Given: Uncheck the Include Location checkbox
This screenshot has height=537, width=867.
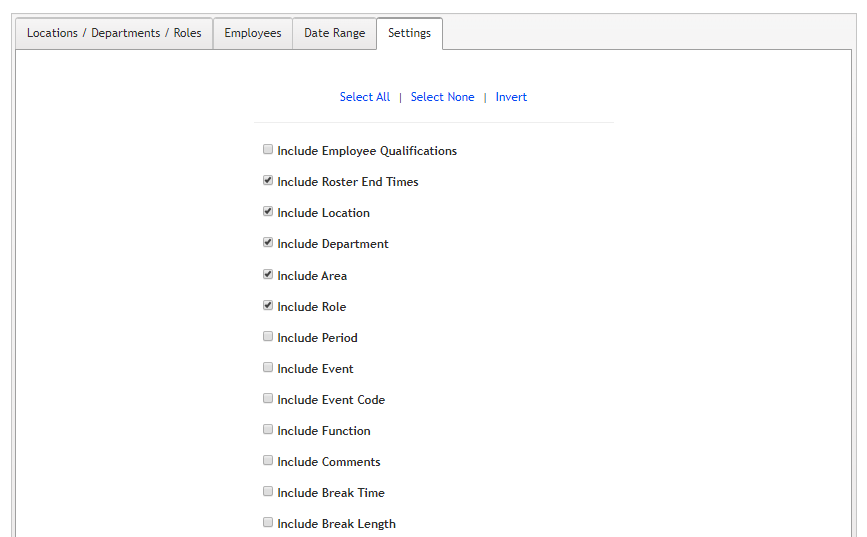Looking at the screenshot, I should [x=268, y=211].
